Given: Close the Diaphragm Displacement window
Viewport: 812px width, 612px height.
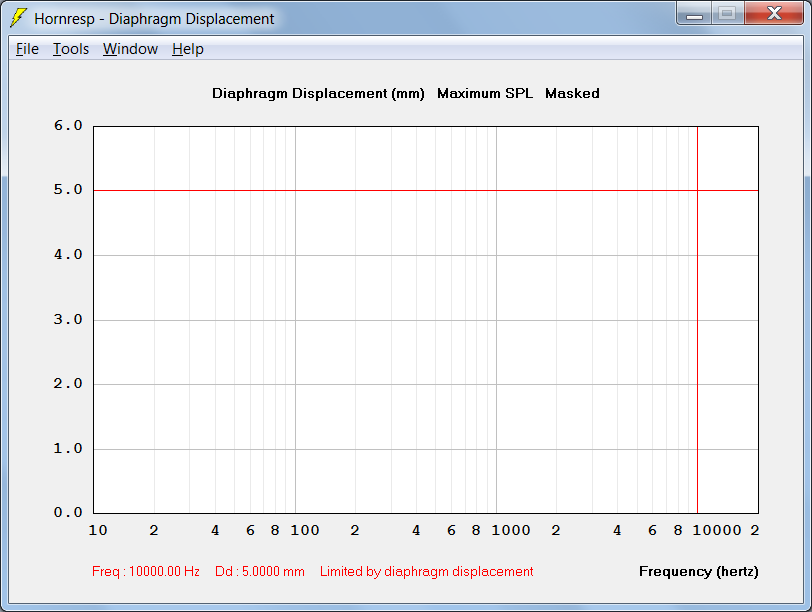Looking at the screenshot, I should pos(774,13).
